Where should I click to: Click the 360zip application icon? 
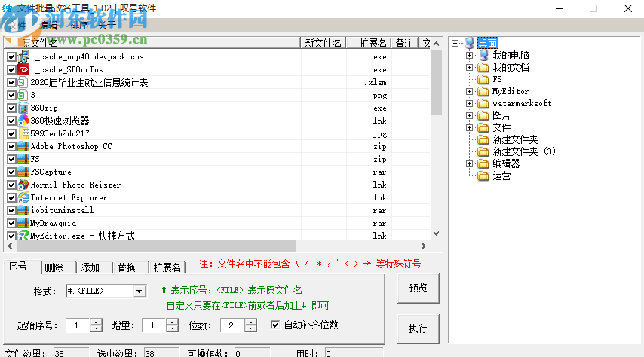(x=23, y=108)
